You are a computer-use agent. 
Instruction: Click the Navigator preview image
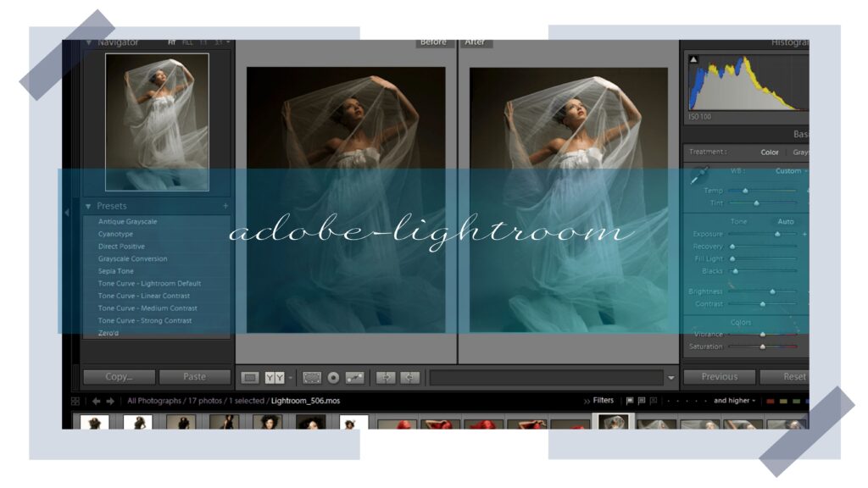157,122
